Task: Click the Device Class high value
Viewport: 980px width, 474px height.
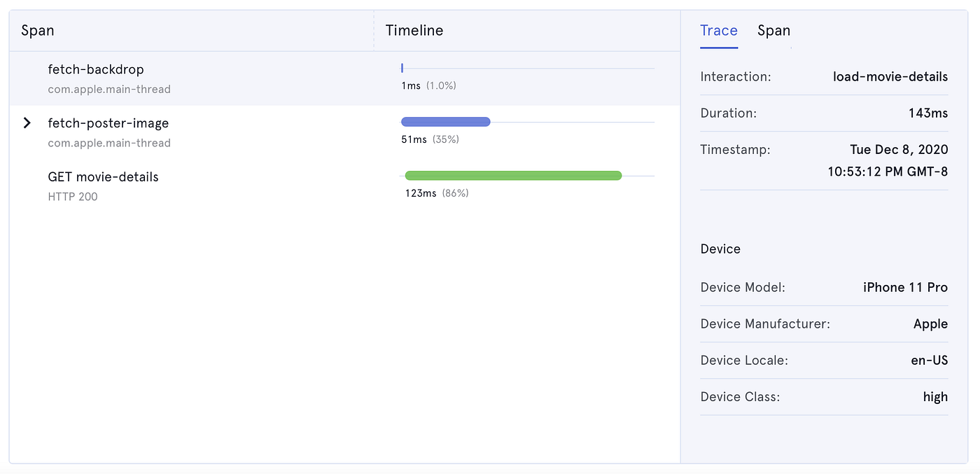Action: pos(935,396)
